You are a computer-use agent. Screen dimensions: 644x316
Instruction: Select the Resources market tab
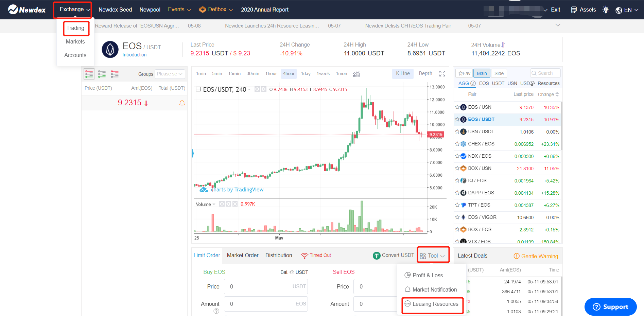point(549,83)
